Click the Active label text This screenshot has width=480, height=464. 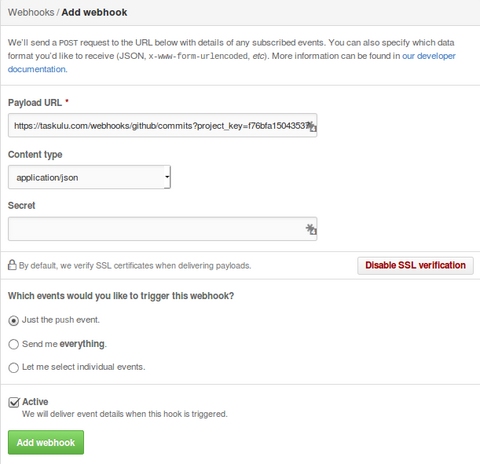(x=35, y=402)
